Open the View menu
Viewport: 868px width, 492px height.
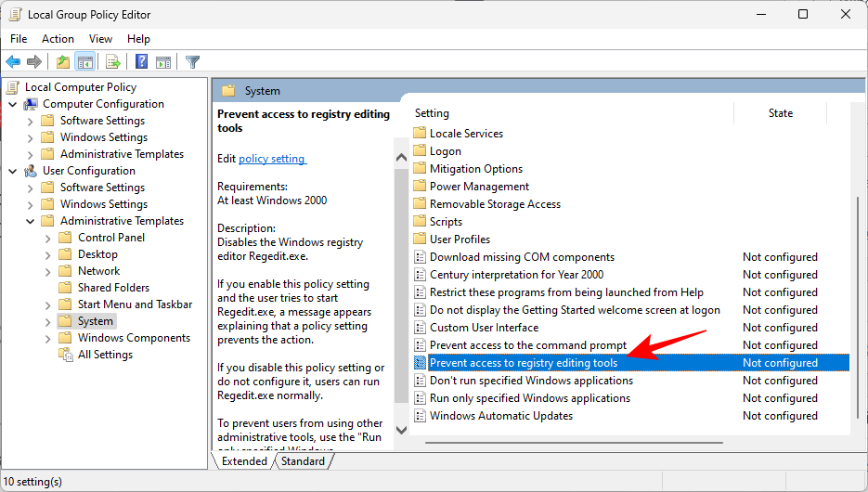[100, 39]
